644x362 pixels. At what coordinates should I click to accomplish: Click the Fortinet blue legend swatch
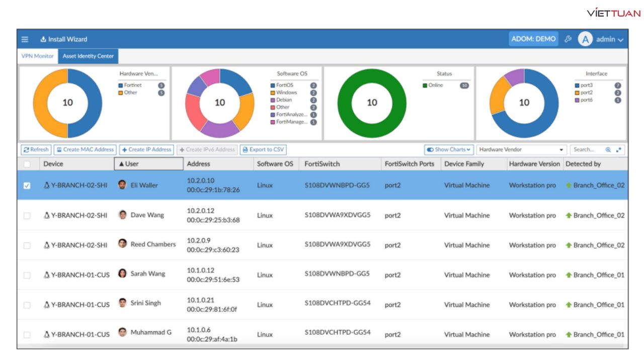121,85
